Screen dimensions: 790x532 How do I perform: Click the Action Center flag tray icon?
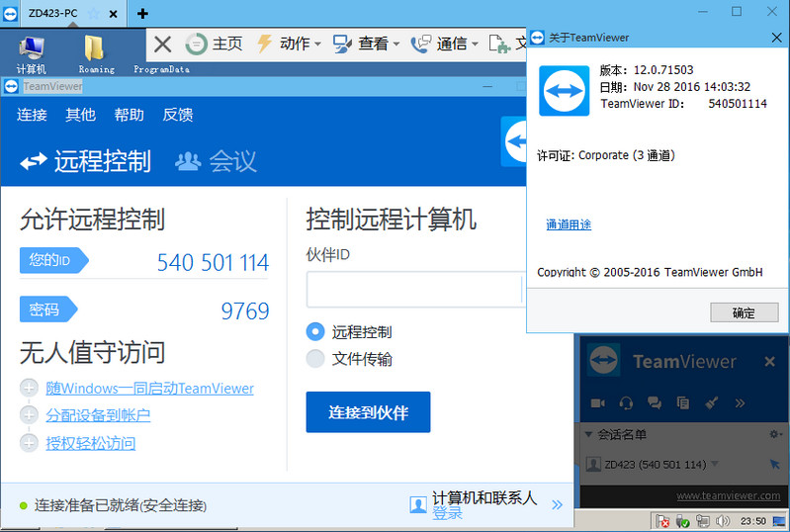[662, 521]
